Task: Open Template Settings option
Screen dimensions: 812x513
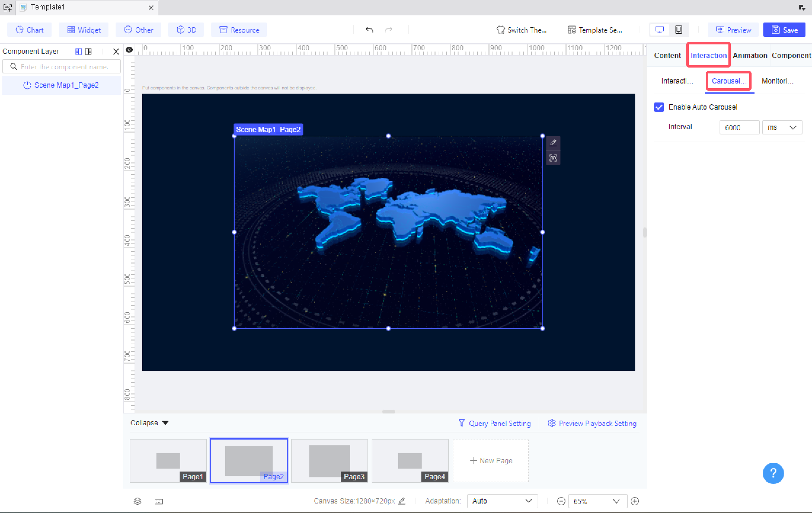Action: pos(595,30)
